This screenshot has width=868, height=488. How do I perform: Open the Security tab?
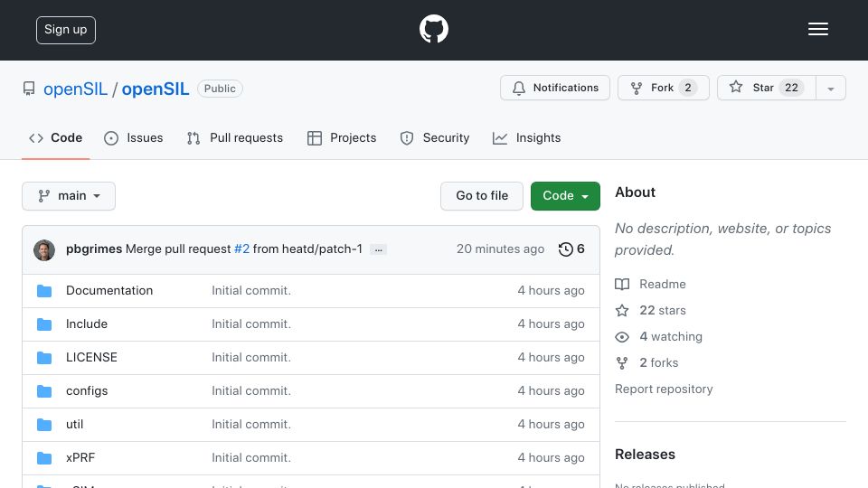coord(435,137)
